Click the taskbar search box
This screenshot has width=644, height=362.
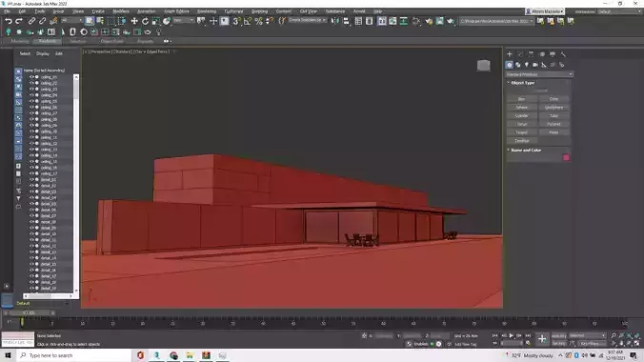pos(74,355)
